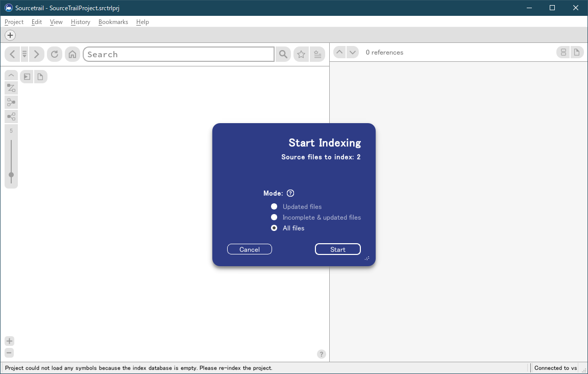Go to the home overview icon
Viewport: 588px width, 374px height.
click(72, 55)
